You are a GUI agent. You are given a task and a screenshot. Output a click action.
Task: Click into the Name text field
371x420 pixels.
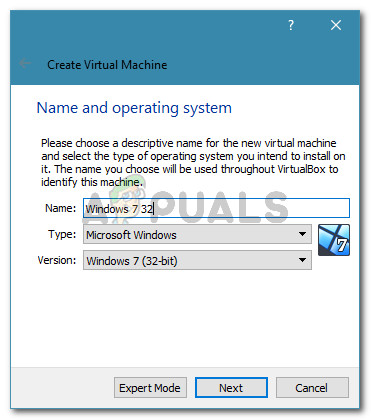pos(216,208)
